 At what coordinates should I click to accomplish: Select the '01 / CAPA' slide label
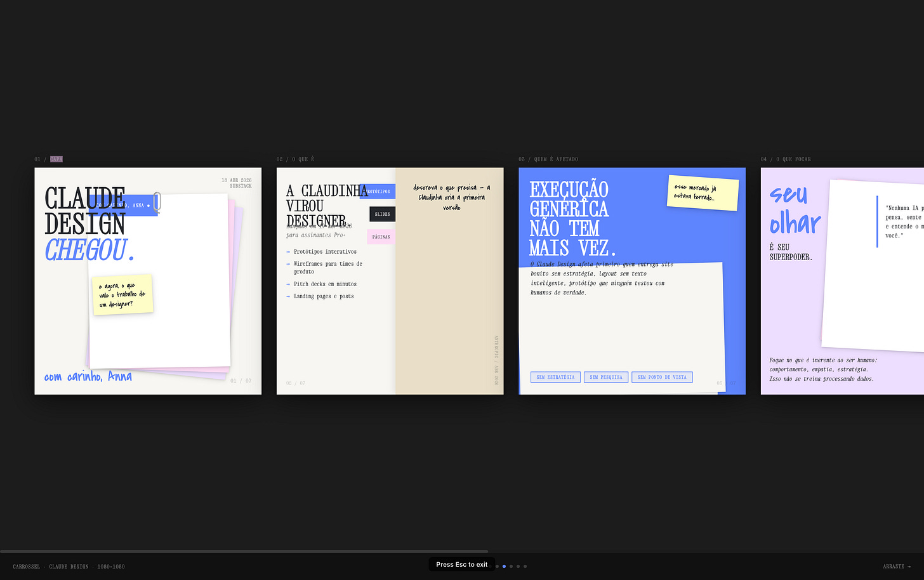click(x=48, y=159)
